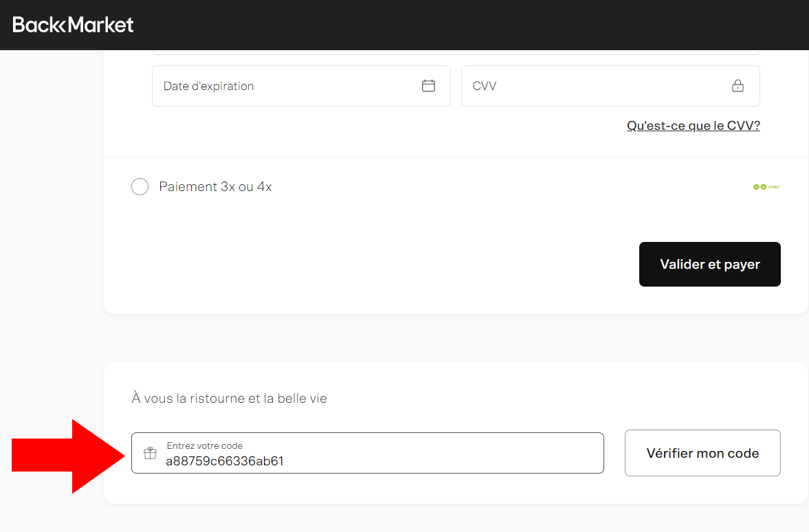Screen dimensions: 809x532
Task: Click the 'À vous la ristourne' heading
Action: pyautogui.click(x=229, y=399)
